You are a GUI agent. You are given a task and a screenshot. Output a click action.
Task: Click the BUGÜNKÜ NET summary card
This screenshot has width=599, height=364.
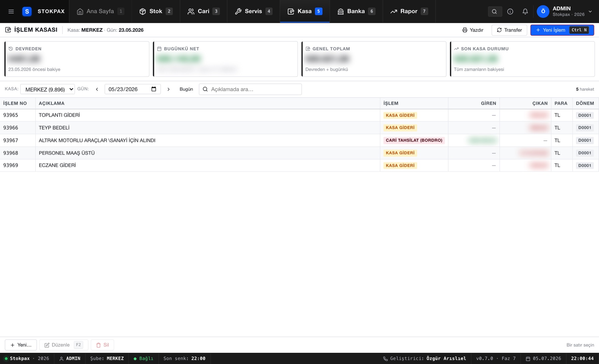click(x=225, y=59)
